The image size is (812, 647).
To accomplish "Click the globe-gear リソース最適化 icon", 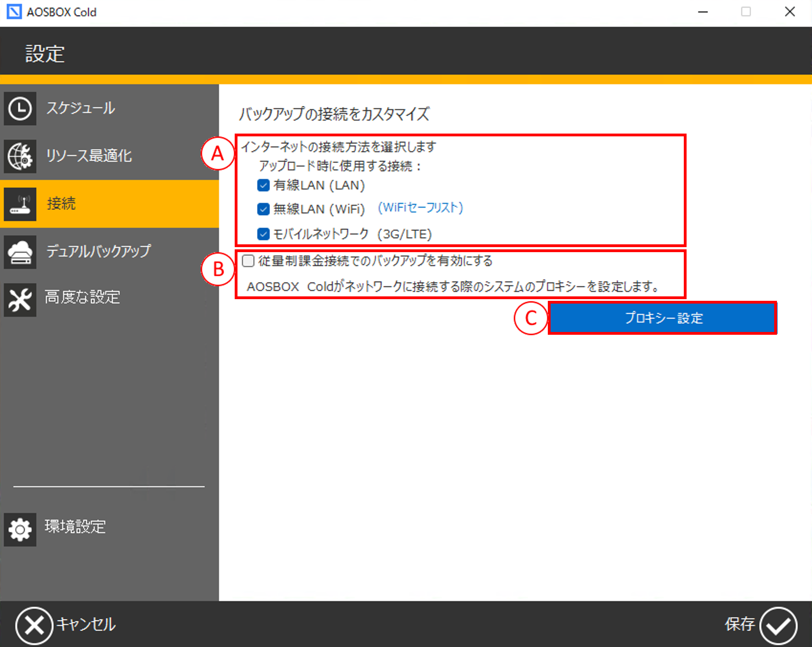I will [x=20, y=156].
